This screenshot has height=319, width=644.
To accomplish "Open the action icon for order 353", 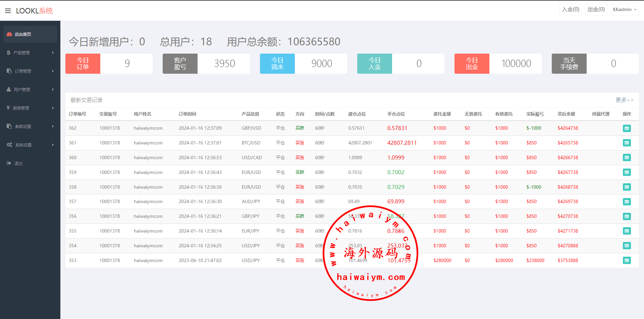I will pyautogui.click(x=627, y=260).
